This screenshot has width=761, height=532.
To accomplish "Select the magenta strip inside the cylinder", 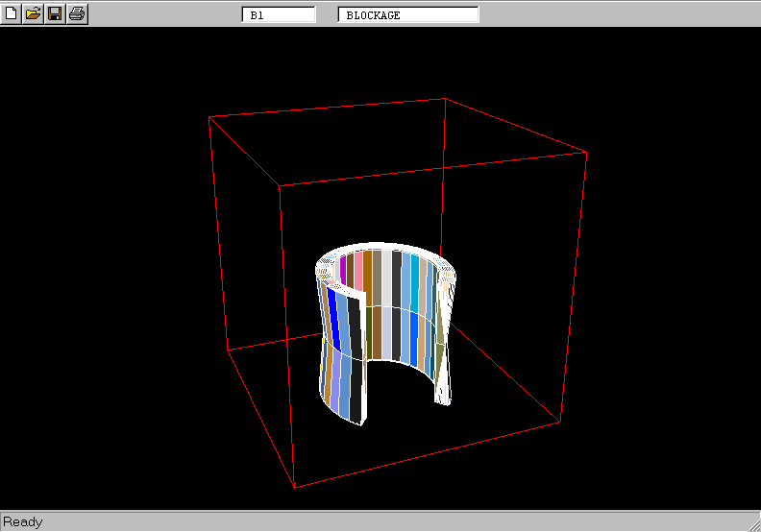I will [342, 271].
